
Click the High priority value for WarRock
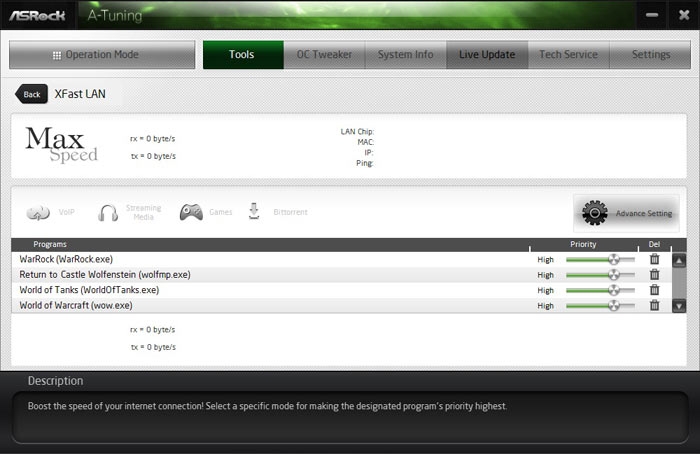click(x=545, y=260)
